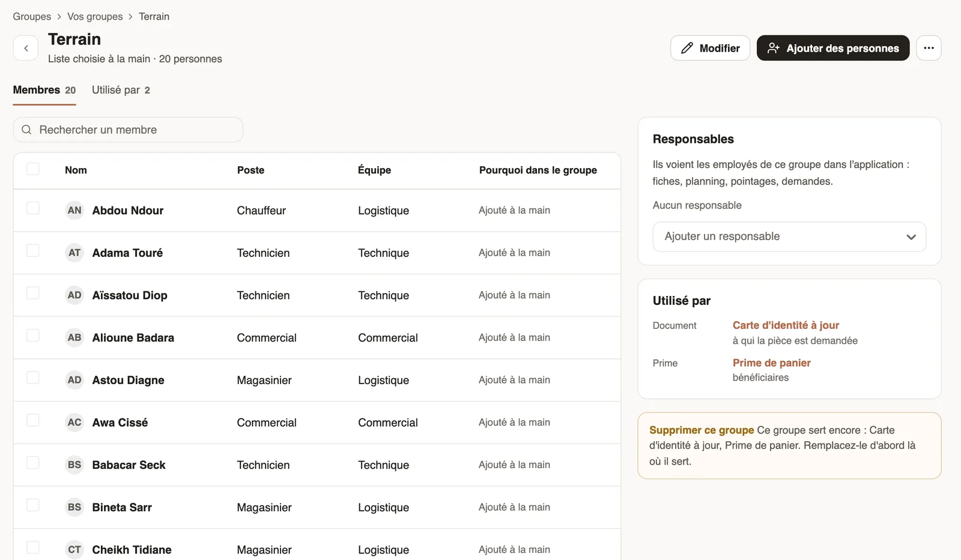Click the AB avatar for Alioune Badara

(x=74, y=338)
